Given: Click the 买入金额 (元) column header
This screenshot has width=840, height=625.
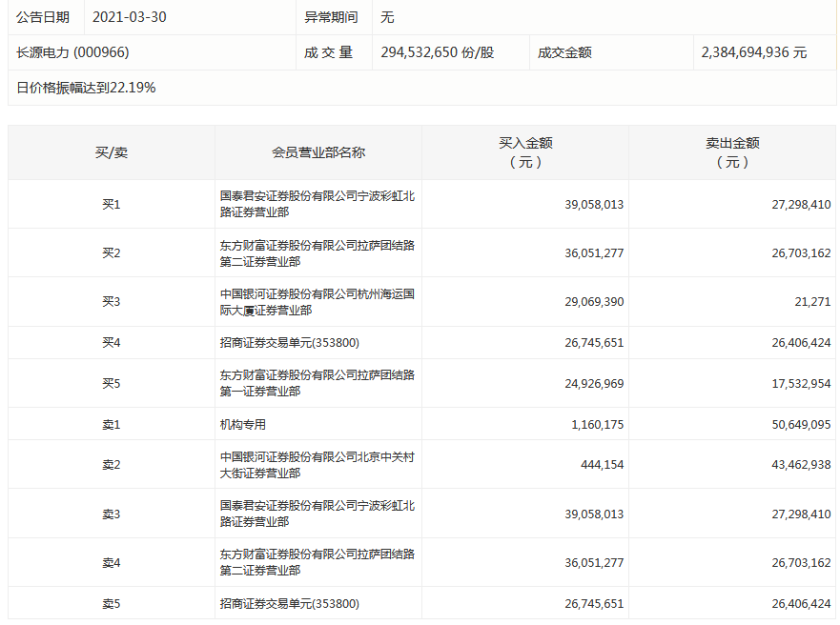Looking at the screenshot, I should click(525, 152).
